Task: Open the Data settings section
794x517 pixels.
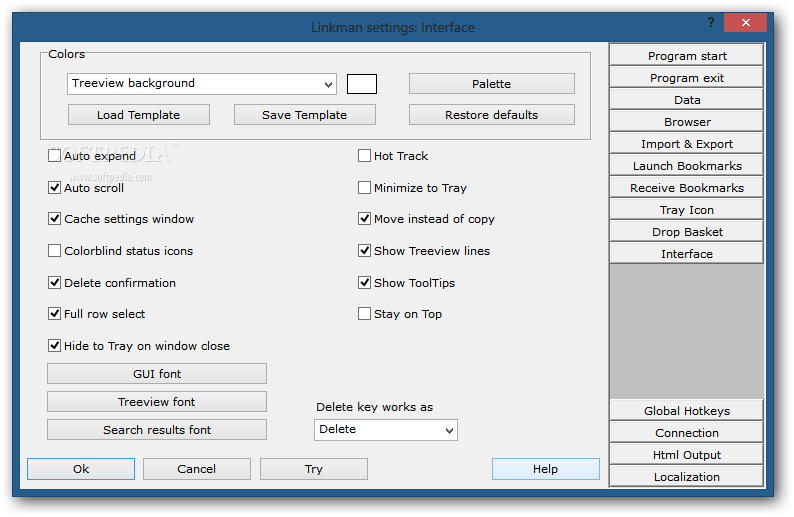Action: point(687,99)
